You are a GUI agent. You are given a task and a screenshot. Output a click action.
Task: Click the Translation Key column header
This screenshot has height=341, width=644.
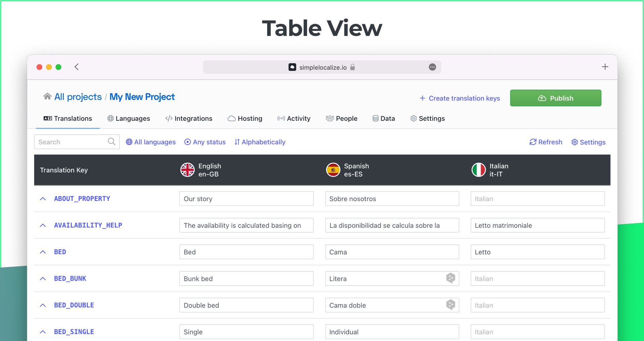click(64, 170)
